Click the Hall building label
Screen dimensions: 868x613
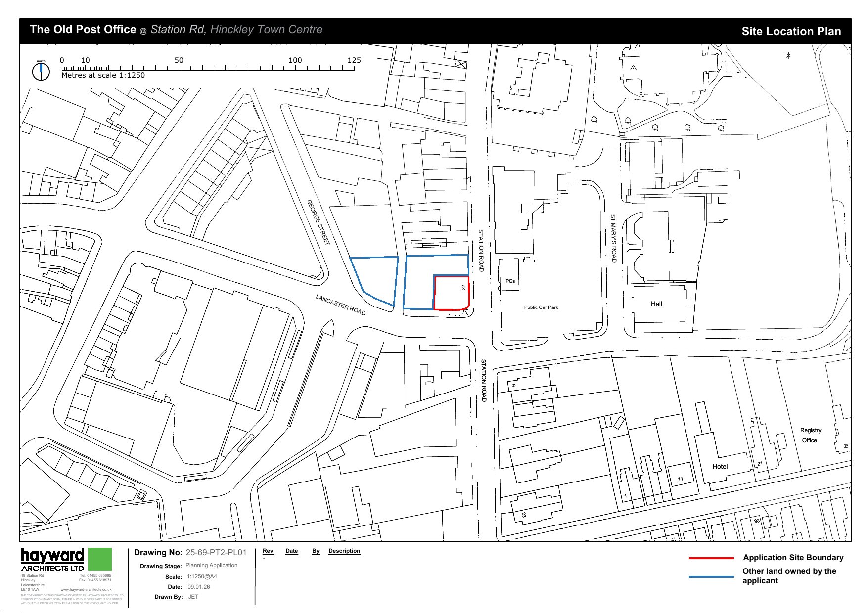[656, 304]
